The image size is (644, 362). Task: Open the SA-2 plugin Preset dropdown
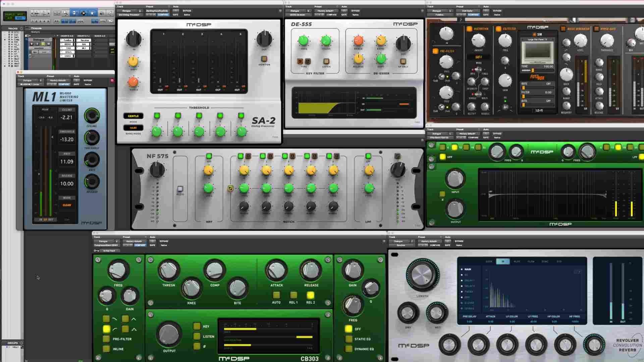[x=157, y=11]
